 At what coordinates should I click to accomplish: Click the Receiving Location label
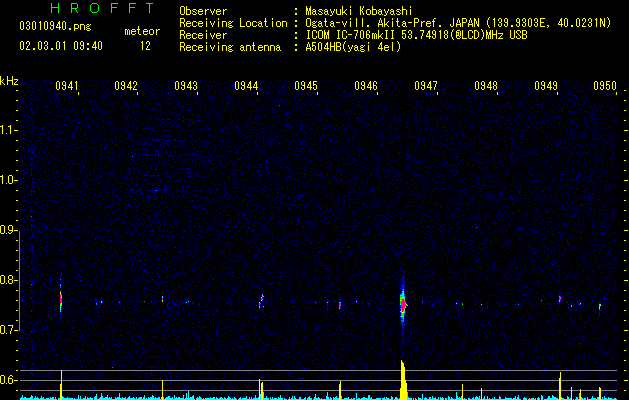[233, 23]
